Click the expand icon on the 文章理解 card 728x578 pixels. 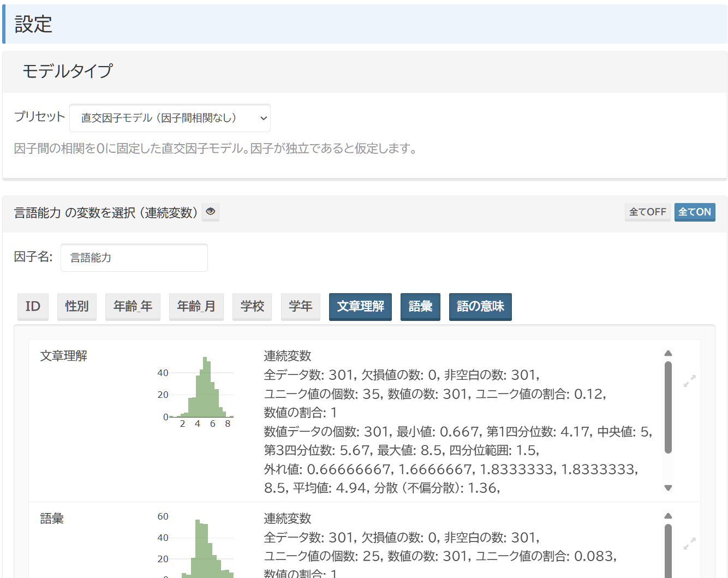click(689, 381)
